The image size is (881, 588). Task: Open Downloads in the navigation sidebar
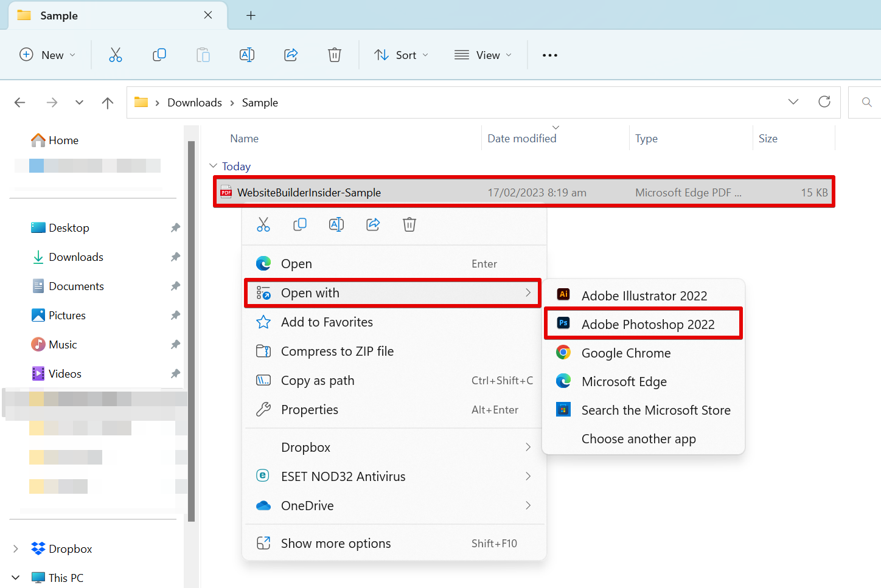tap(76, 257)
